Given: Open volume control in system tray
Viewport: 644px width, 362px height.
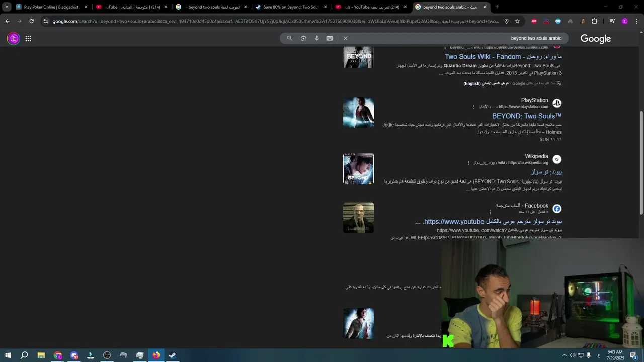Looking at the screenshot, I should point(573,355).
